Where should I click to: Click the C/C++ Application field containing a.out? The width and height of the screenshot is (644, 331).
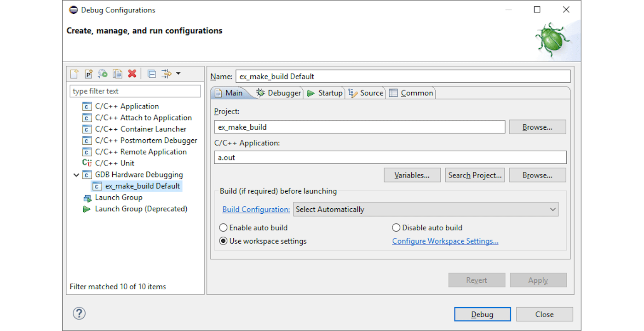(391, 157)
